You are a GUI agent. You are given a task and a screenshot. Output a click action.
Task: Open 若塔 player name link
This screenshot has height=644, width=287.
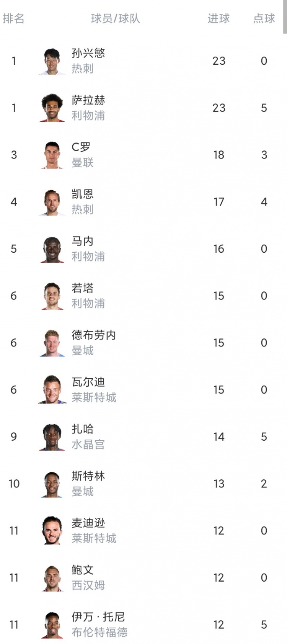click(x=83, y=288)
